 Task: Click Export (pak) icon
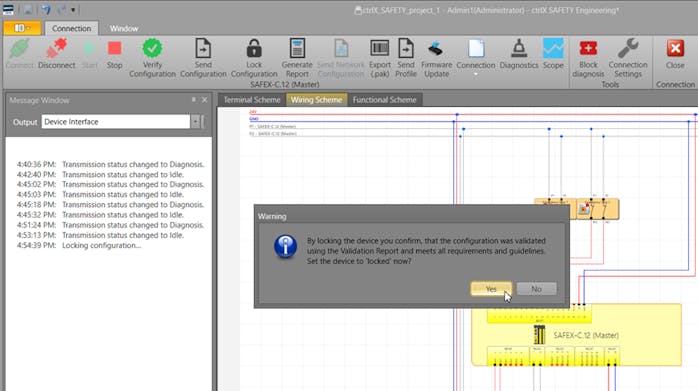[380, 48]
